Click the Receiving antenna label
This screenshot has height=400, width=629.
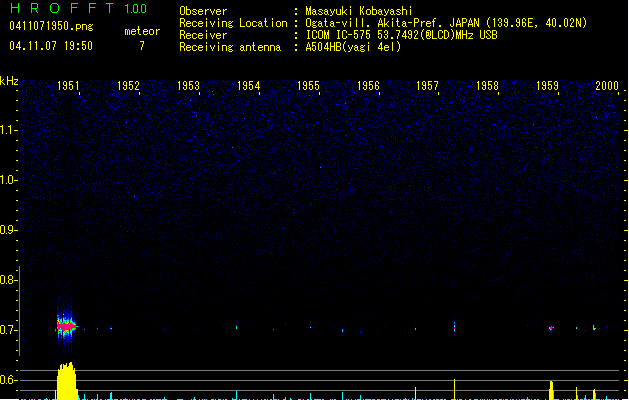point(230,47)
